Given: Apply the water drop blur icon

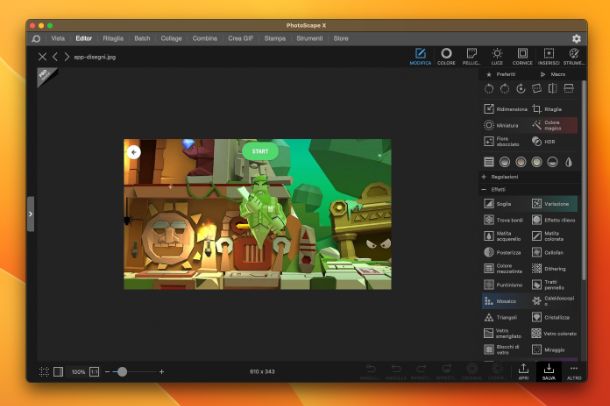Looking at the screenshot, I should (568, 162).
